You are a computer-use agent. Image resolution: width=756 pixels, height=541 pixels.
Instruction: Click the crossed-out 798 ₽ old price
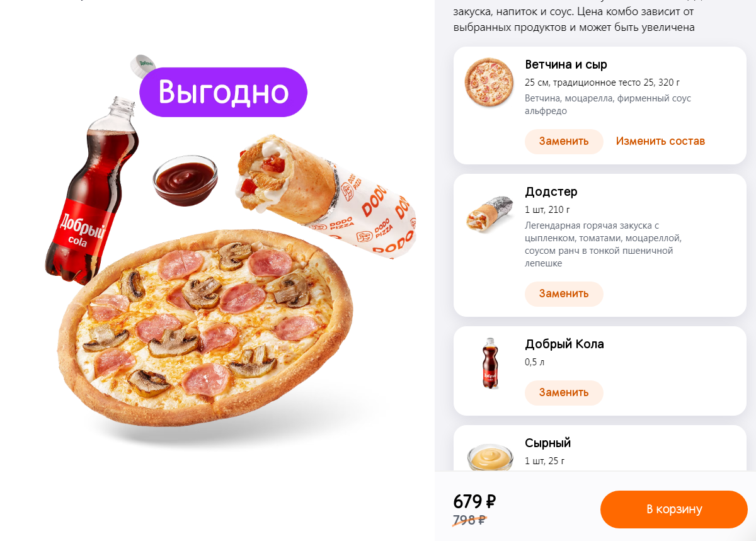tap(469, 520)
